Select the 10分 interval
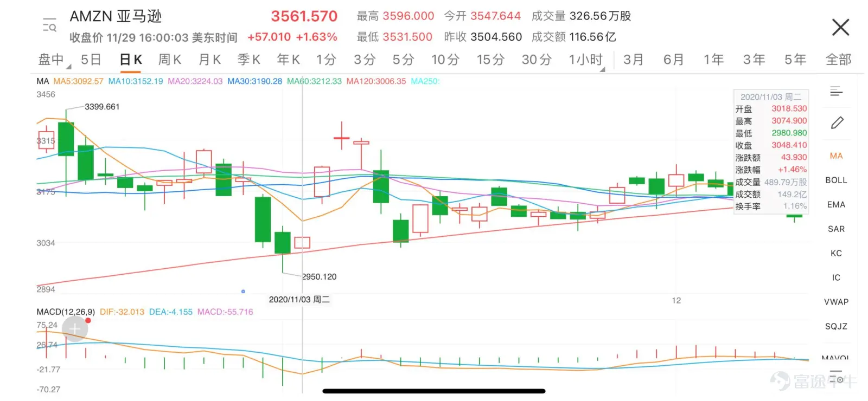 click(x=445, y=60)
